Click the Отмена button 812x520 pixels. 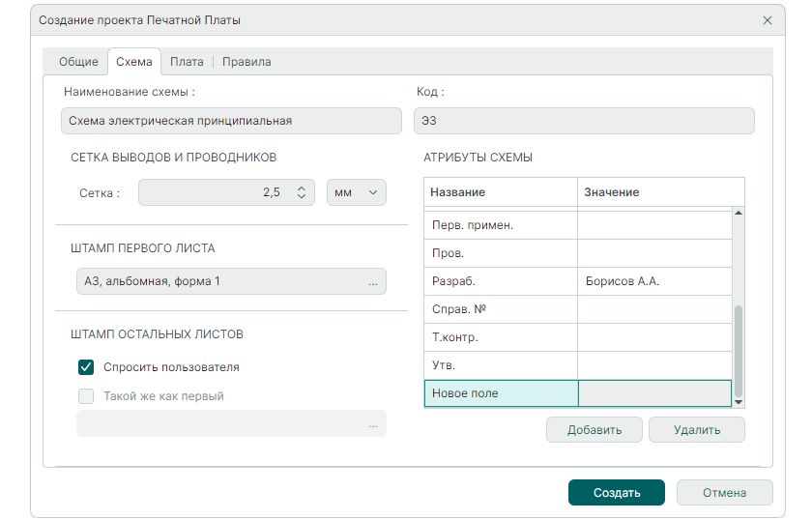(724, 493)
